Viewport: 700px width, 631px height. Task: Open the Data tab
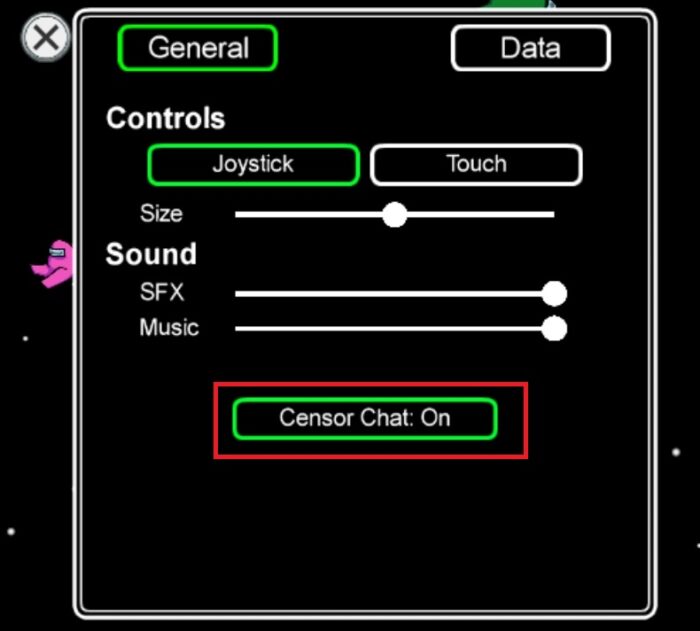[531, 48]
